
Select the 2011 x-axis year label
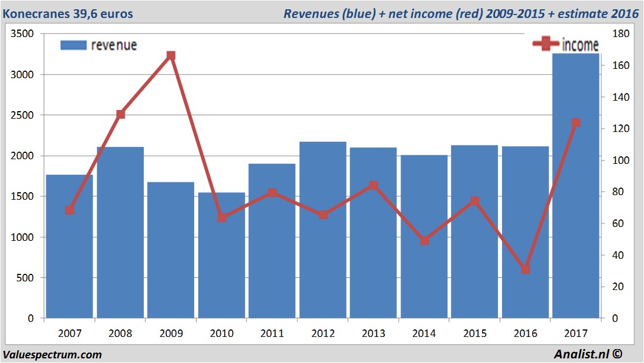pyautogui.click(x=272, y=333)
